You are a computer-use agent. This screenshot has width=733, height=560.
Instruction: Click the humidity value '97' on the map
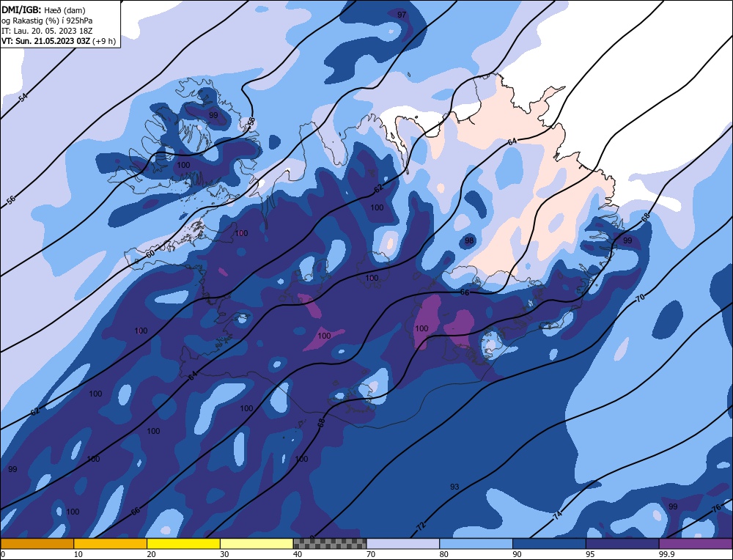coord(402,15)
